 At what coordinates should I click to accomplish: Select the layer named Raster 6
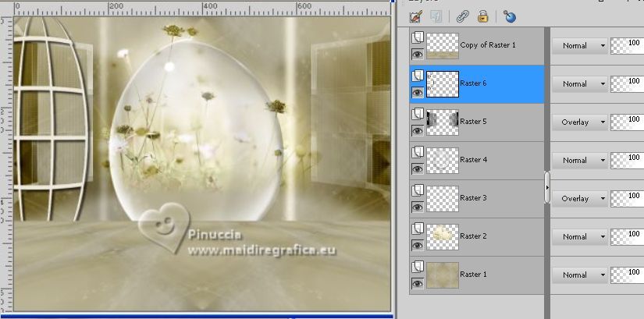tap(473, 83)
